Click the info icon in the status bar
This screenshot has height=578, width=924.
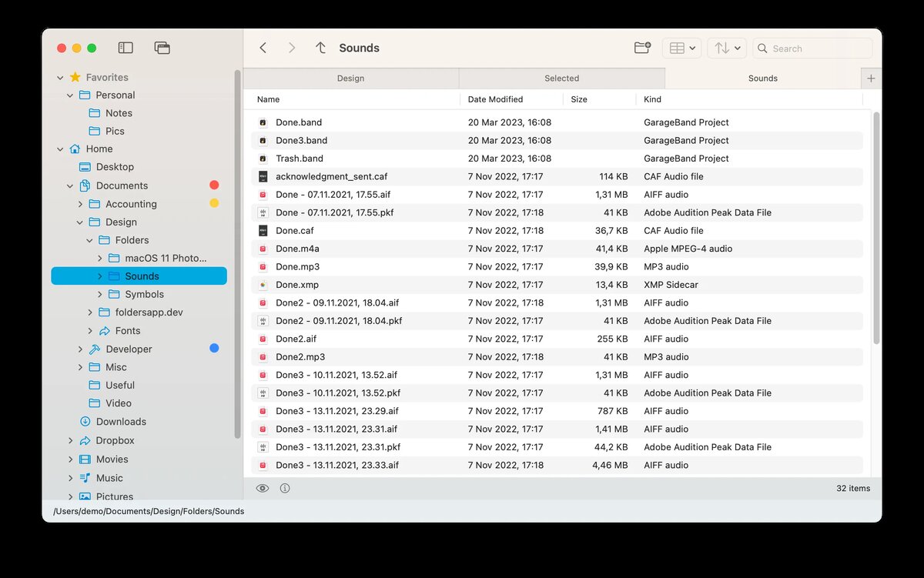click(x=284, y=488)
